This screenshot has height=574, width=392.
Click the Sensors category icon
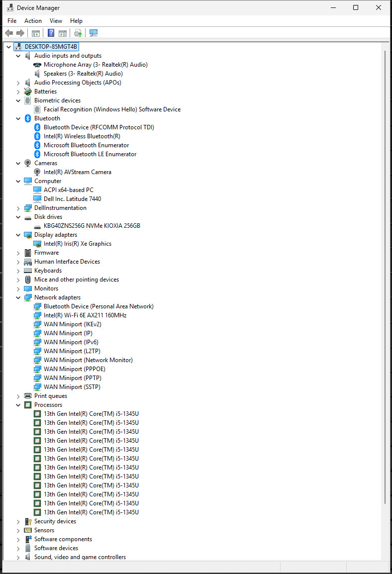tap(28, 530)
